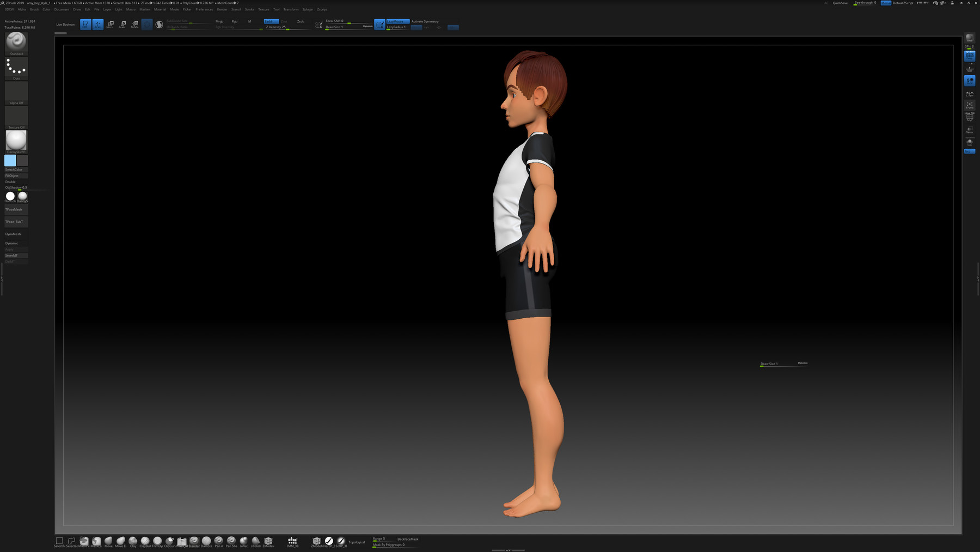Choose the ZModeler brush icon
This screenshot has width=980, height=552.
(268, 541)
